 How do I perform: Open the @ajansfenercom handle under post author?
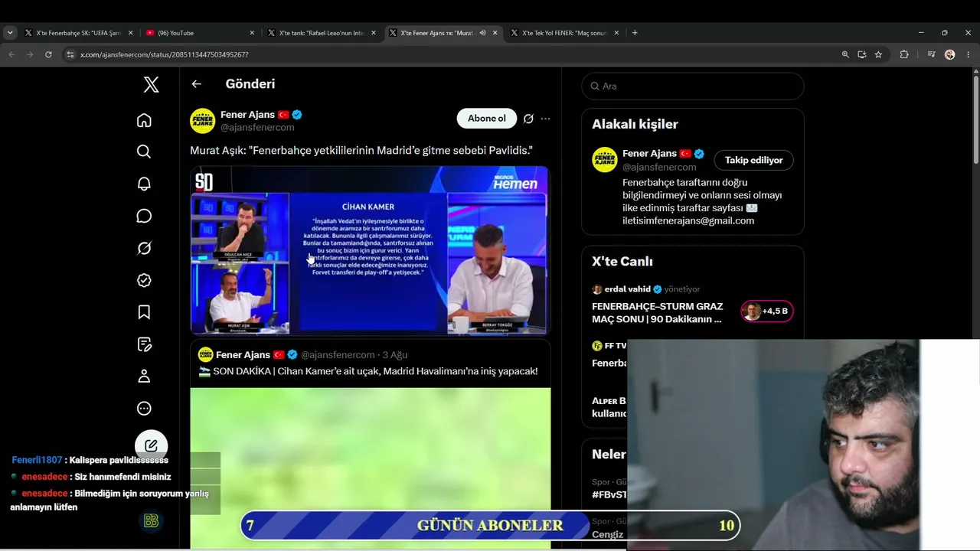[x=257, y=127]
